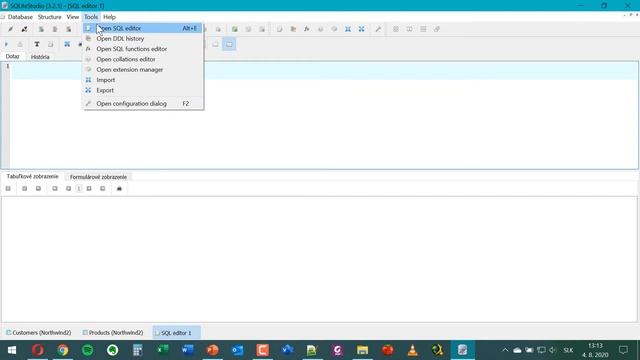The image size is (640, 360).
Task: Activate the SQL editor 1 window tab
Action: tap(176, 333)
